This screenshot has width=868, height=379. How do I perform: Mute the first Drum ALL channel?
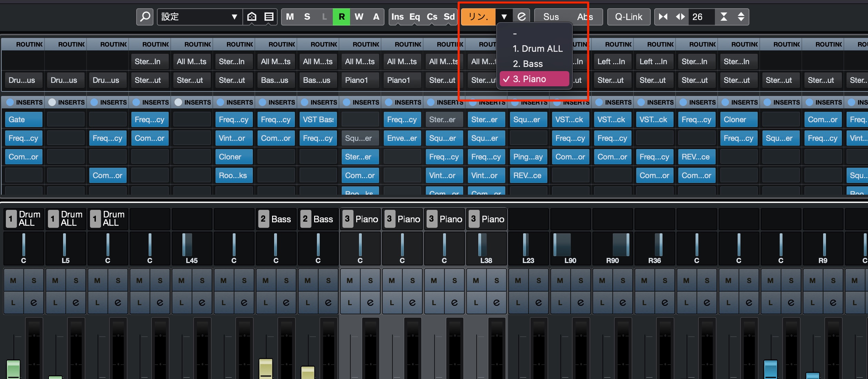pyautogui.click(x=13, y=281)
